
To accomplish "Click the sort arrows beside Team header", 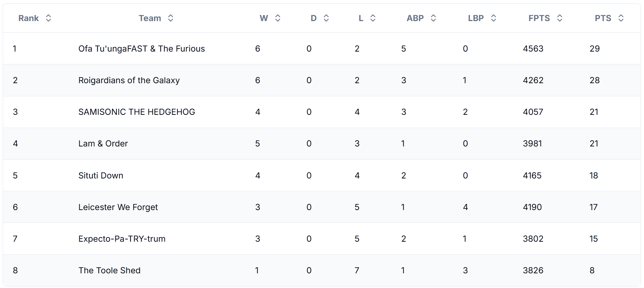I will tap(170, 18).
